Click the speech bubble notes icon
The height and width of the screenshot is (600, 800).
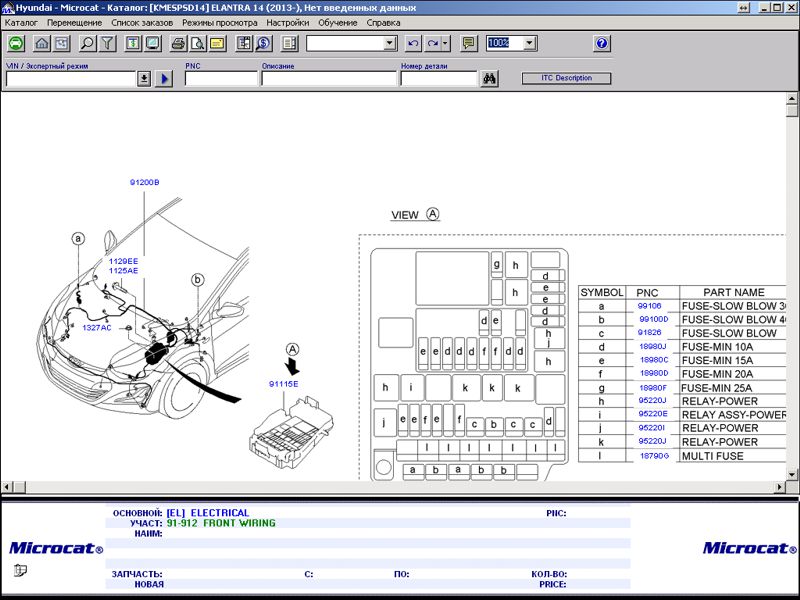click(468, 43)
